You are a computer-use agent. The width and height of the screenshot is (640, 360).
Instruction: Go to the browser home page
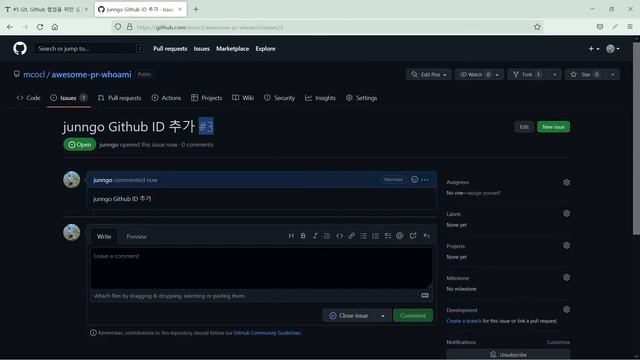point(55,27)
